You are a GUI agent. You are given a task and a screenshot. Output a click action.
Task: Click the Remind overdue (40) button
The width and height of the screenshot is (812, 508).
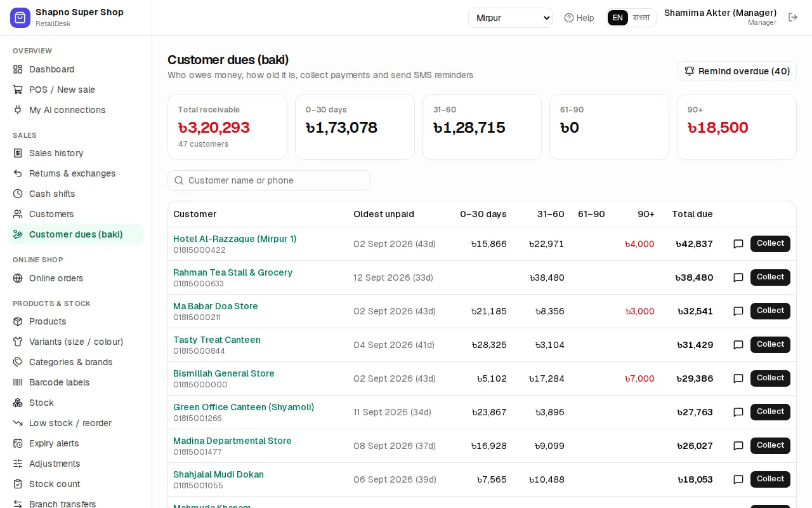[737, 71]
